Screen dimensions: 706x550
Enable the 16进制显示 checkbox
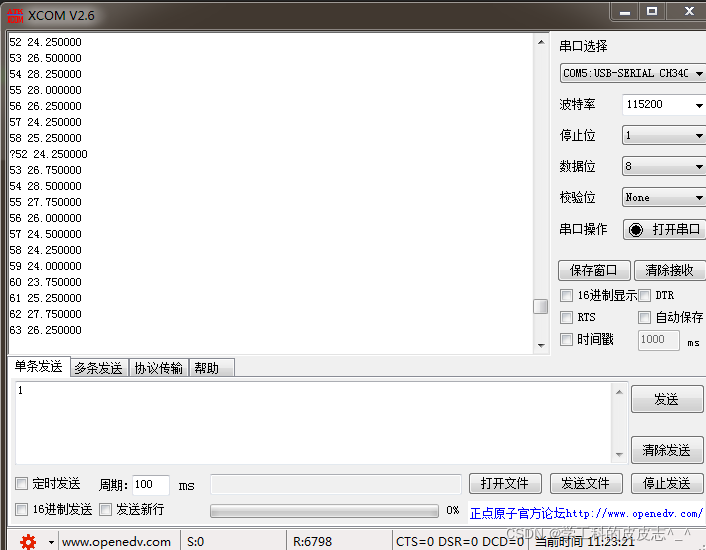tap(566, 295)
